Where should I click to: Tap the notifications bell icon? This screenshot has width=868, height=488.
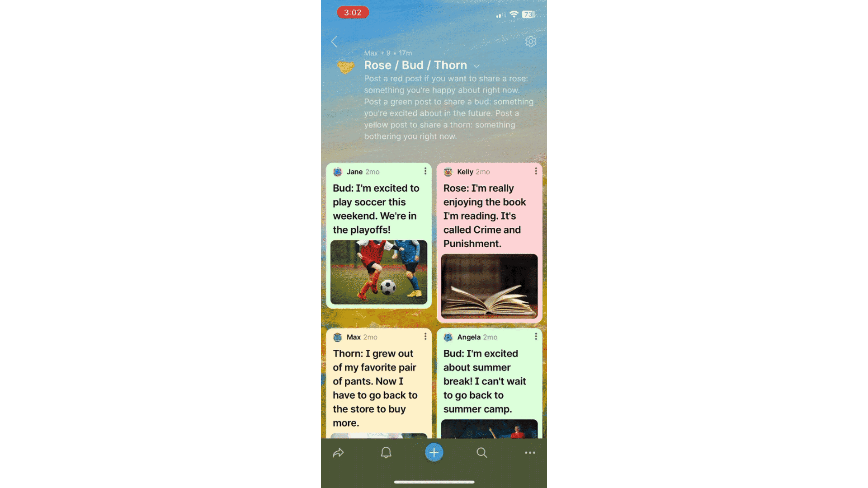click(387, 452)
